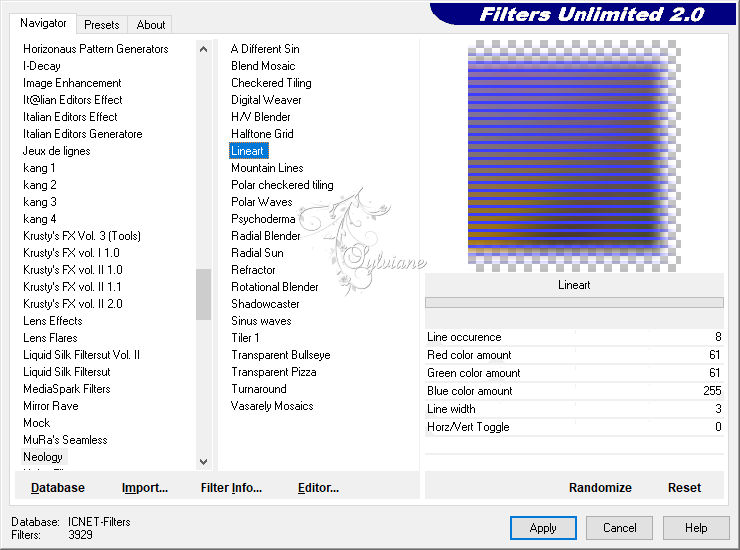Click the Import... button
Image resolution: width=740 pixels, height=550 pixels.
pos(144,488)
